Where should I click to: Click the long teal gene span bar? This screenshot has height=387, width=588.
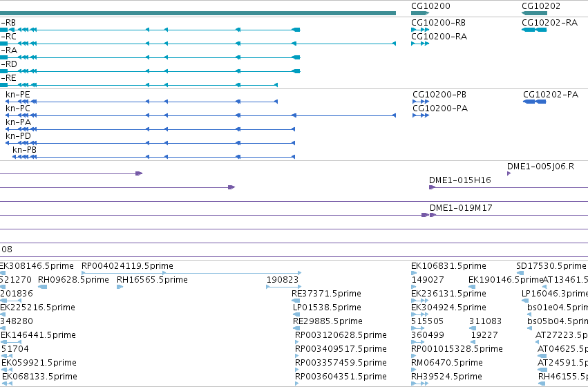coord(198,13)
